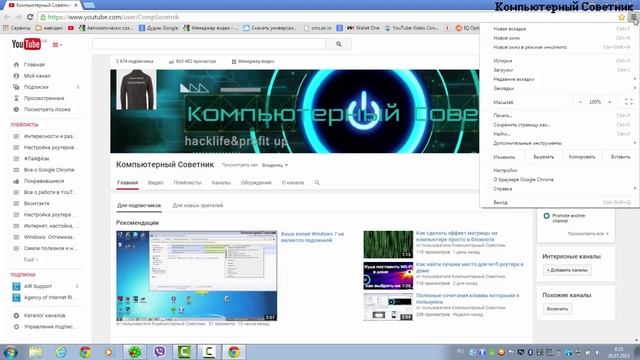The width and height of the screenshot is (640, 360).
Task: Open Windows Start button
Action: (10, 352)
